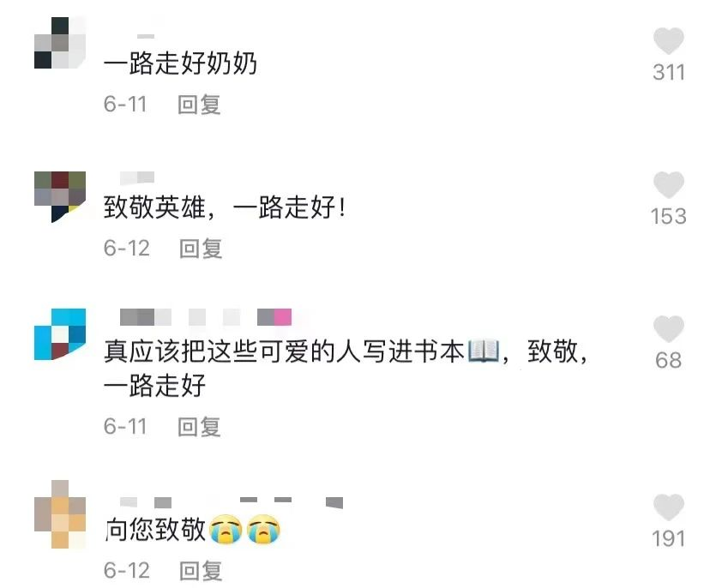
Task: Tap the username above '向您致敬'
Action: [x=232, y=502]
